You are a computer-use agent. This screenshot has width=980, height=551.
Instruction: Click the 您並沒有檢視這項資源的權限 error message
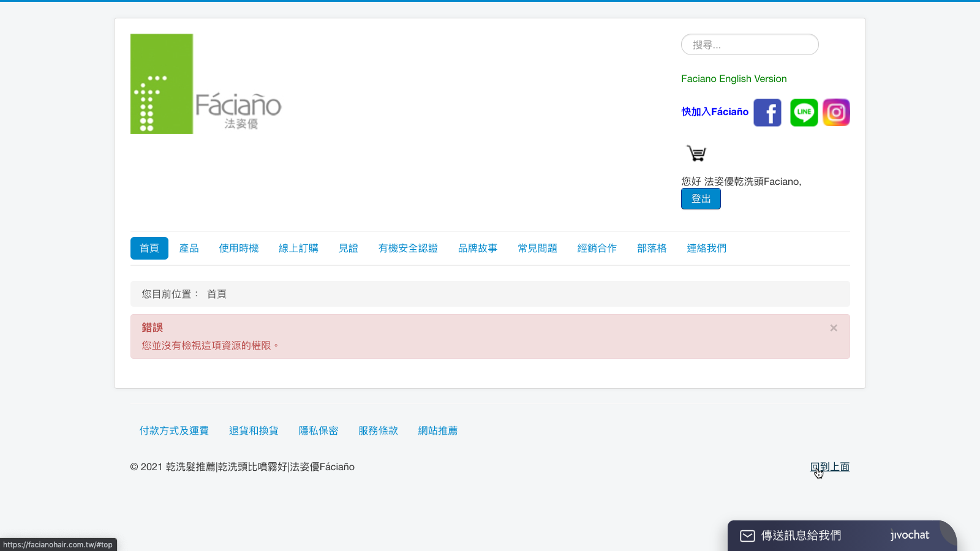[x=211, y=346]
